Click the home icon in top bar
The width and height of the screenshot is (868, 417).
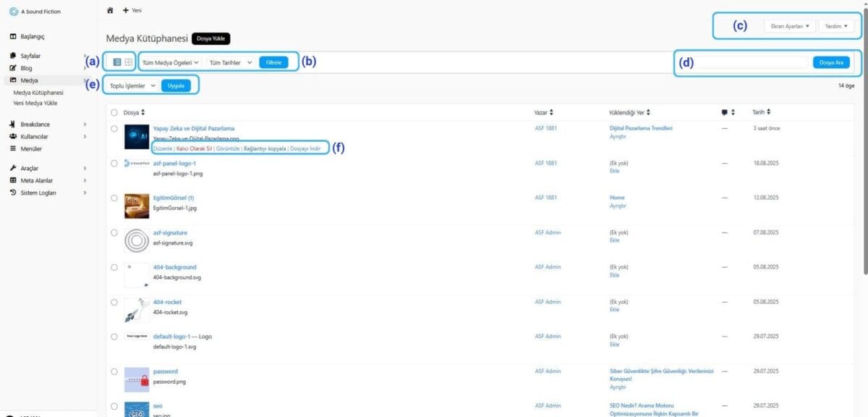[x=110, y=10]
